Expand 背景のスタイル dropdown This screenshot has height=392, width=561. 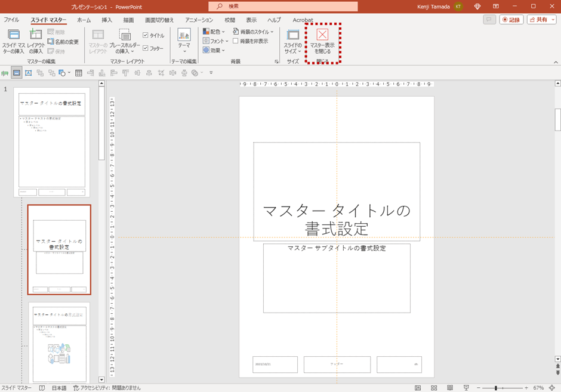(x=254, y=32)
